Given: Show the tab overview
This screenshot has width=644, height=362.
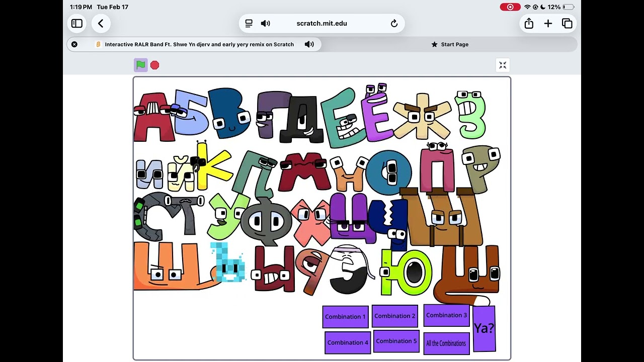Looking at the screenshot, I should [567, 23].
